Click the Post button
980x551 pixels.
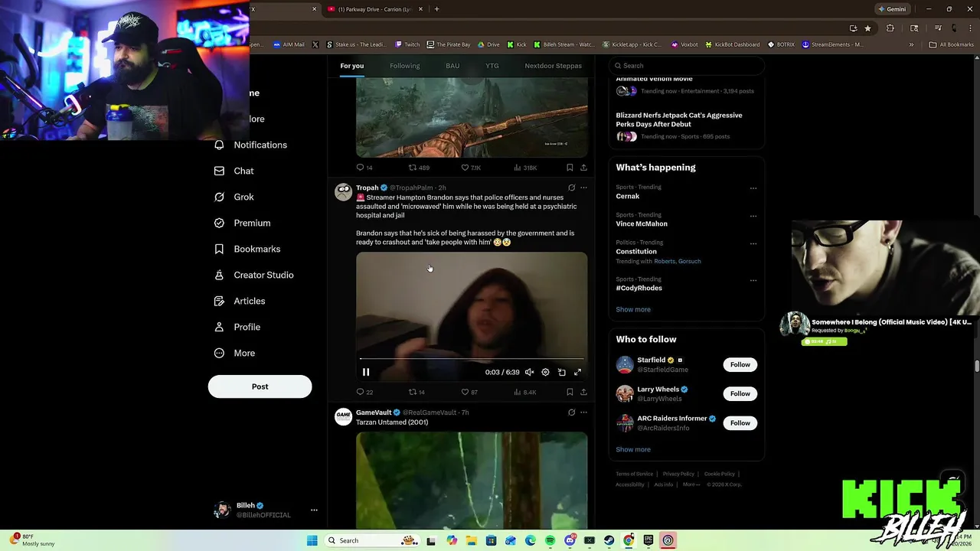coord(260,386)
